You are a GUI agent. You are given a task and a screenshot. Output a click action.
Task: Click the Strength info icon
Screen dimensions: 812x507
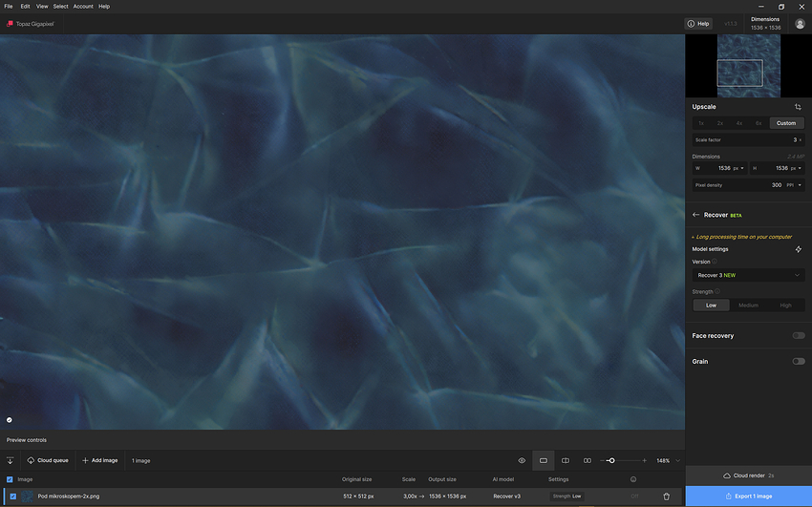717,291
